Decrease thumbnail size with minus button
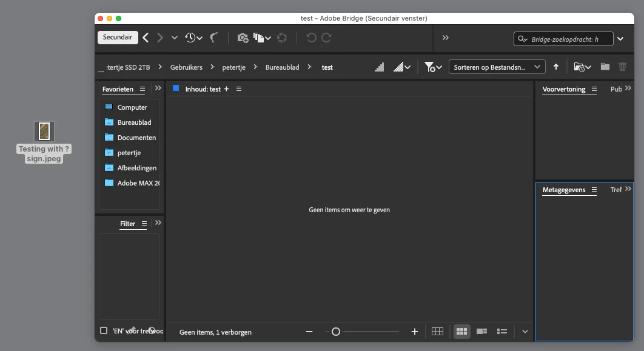 (309, 332)
